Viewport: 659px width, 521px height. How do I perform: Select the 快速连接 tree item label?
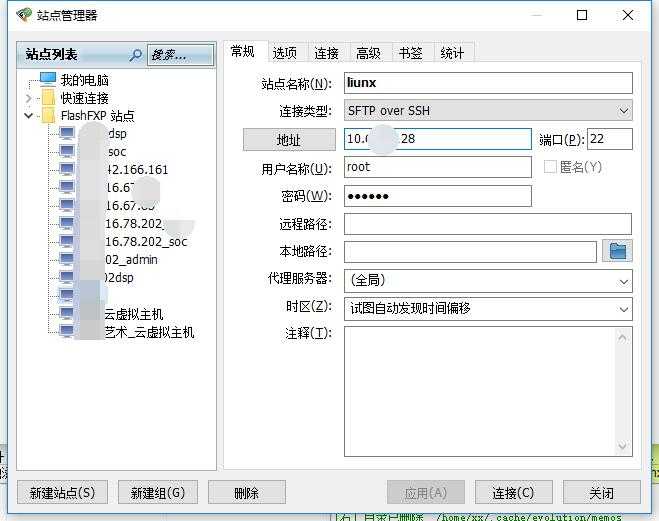(85, 98)
